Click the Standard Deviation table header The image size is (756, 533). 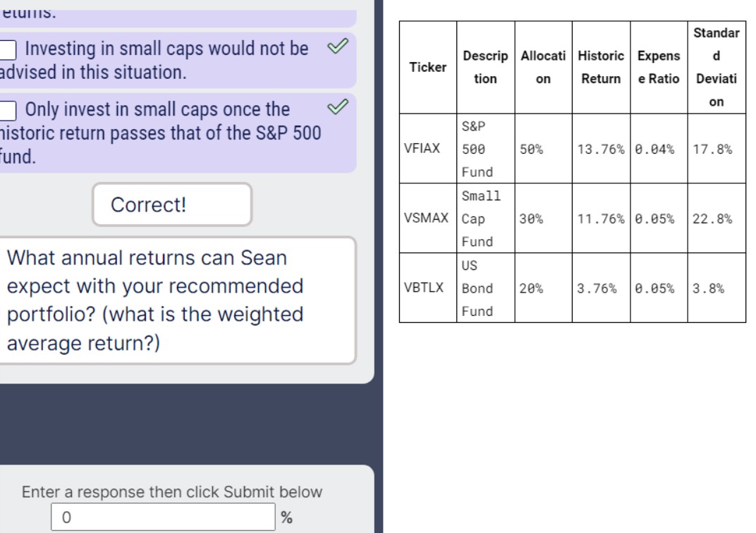(717, 66)
